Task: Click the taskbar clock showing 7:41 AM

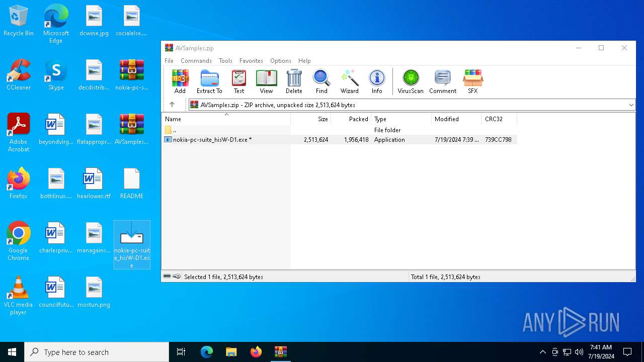Action: 601,352
